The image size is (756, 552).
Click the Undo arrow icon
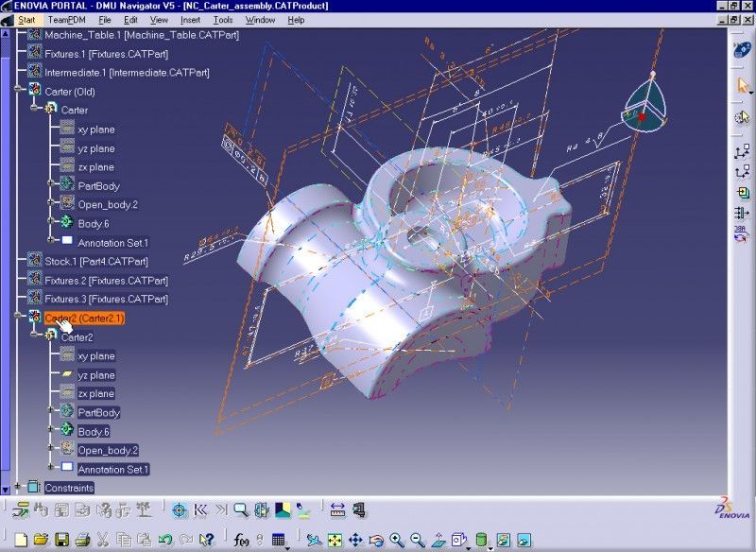tap(165, 539)
